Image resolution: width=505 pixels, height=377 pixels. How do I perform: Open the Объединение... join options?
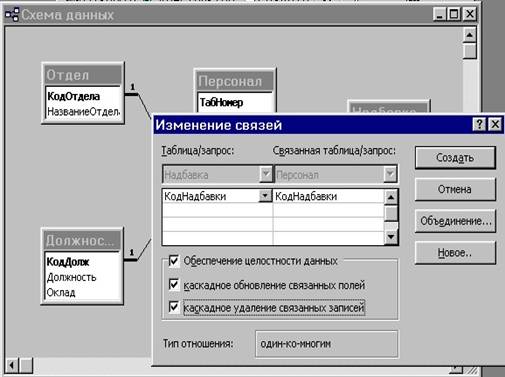[455, 221]
